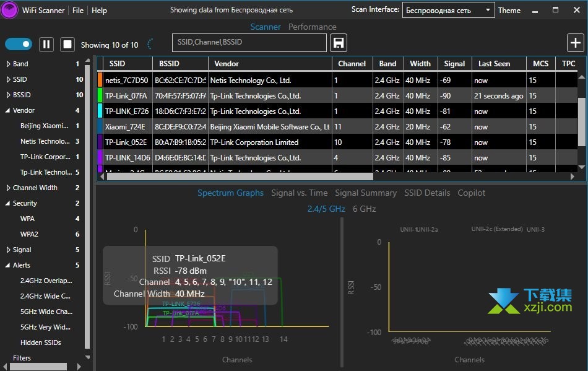Save the filter using the floppy disk icon
588x371 pixels.
[338, 43]
